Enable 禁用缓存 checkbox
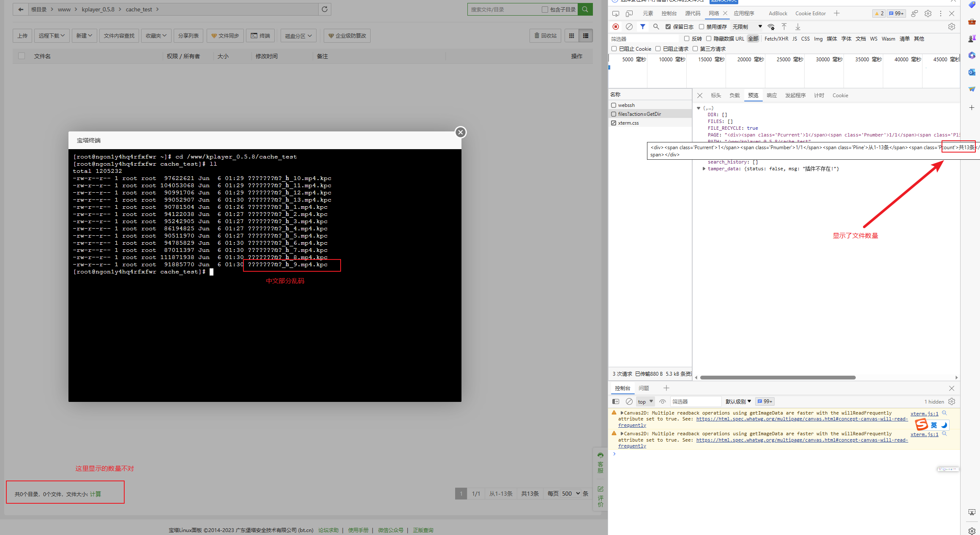 [702, 27]
